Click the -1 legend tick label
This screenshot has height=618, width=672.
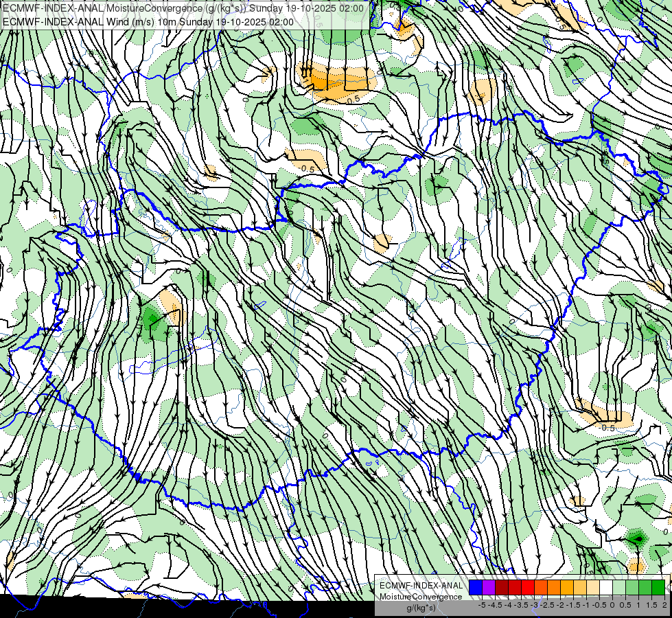point(586,605)
